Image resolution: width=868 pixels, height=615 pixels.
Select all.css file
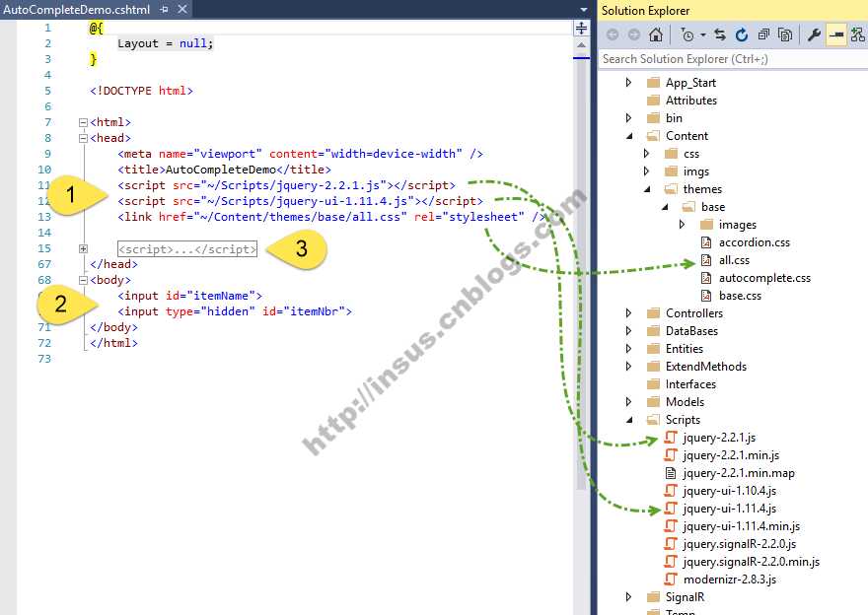[x=734, y=260]
